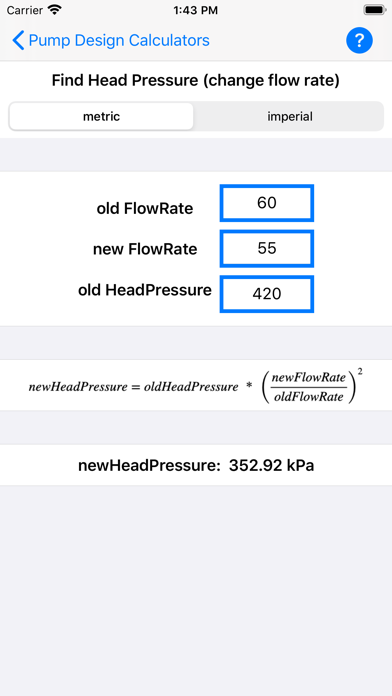Tap the newHeadPressure term starting the formula
The image size is (392, 696).
point(78,387)
